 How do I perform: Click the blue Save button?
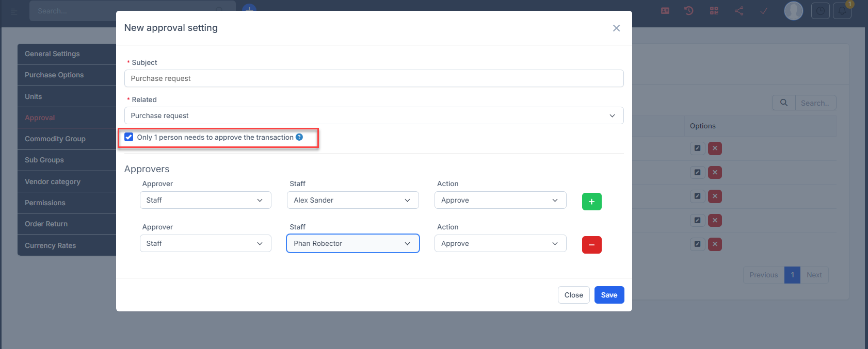coord(609,295)
